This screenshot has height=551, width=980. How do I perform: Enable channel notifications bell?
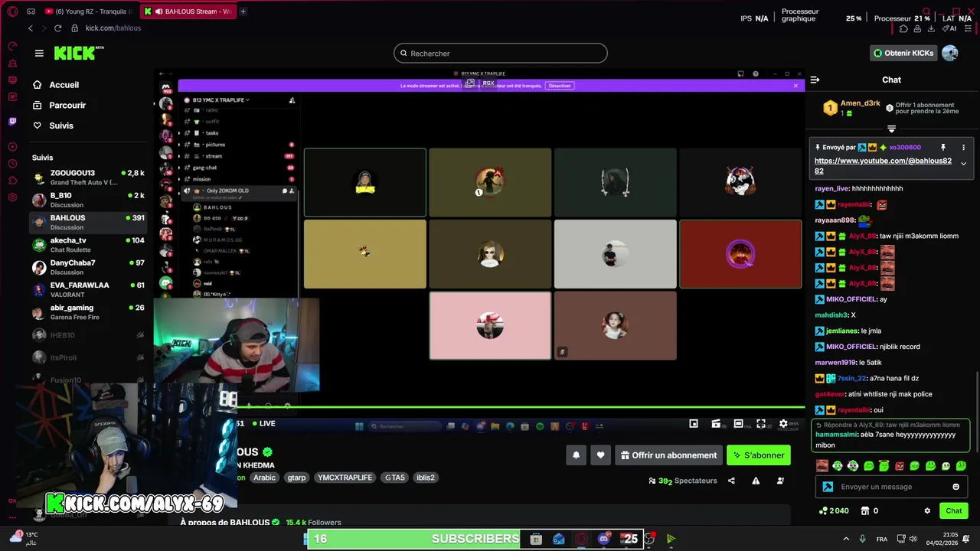pos(577,455)
